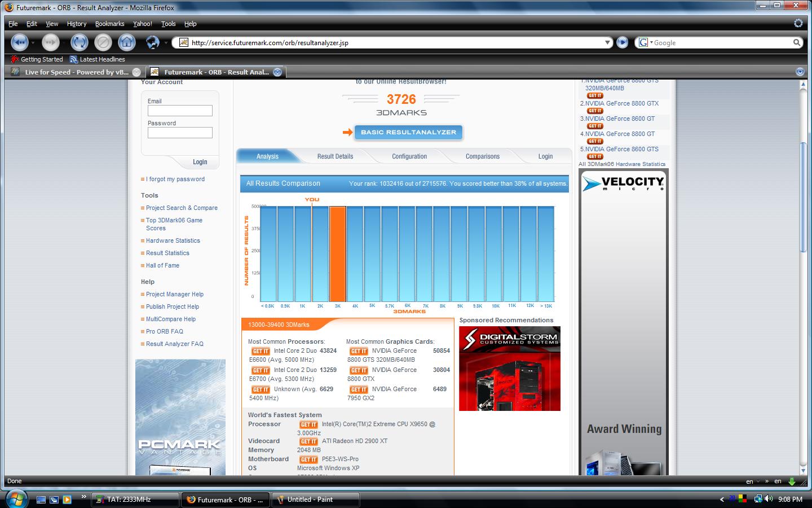The height and width of the screenshot is (508, 812).
Task: Switch to the Result Details tab
Action: tap(335, 156)
